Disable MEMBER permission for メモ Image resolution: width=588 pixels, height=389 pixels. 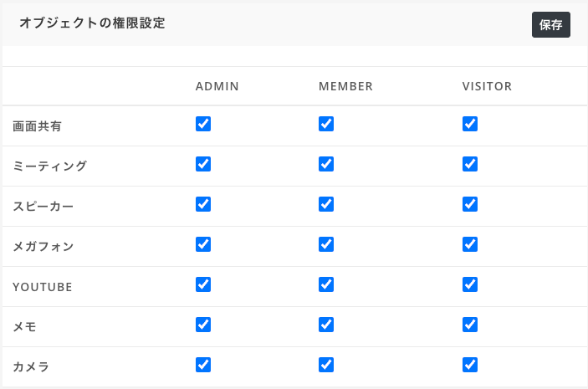326,325
